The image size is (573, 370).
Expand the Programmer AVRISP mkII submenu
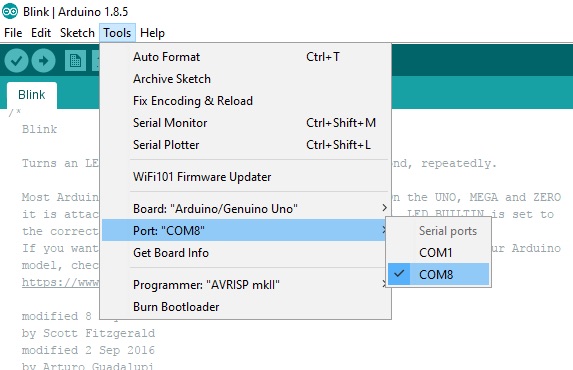244,284
